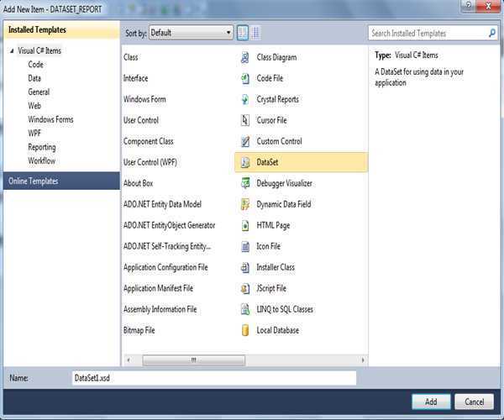Choose the Code File template icon
This screenshot has width=504, height=420.
click(245, 79)
